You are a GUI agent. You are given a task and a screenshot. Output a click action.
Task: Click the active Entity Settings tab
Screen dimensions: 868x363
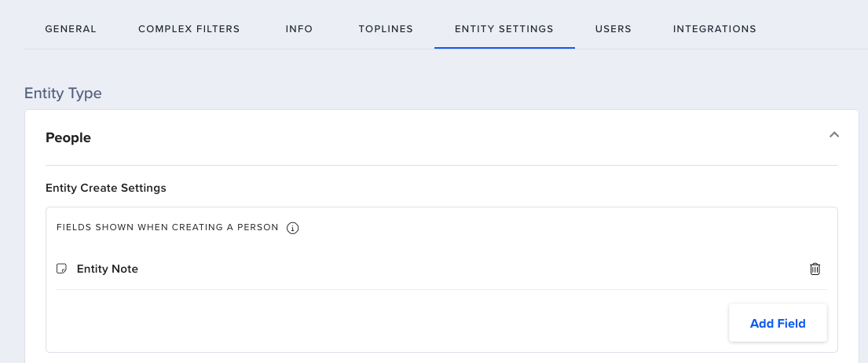coord(504,29)
